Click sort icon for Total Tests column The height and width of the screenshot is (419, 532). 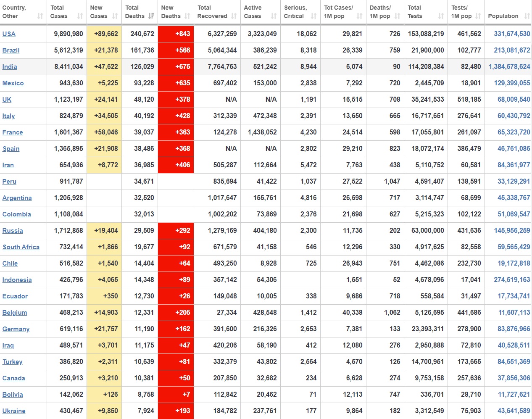point(441,16)
